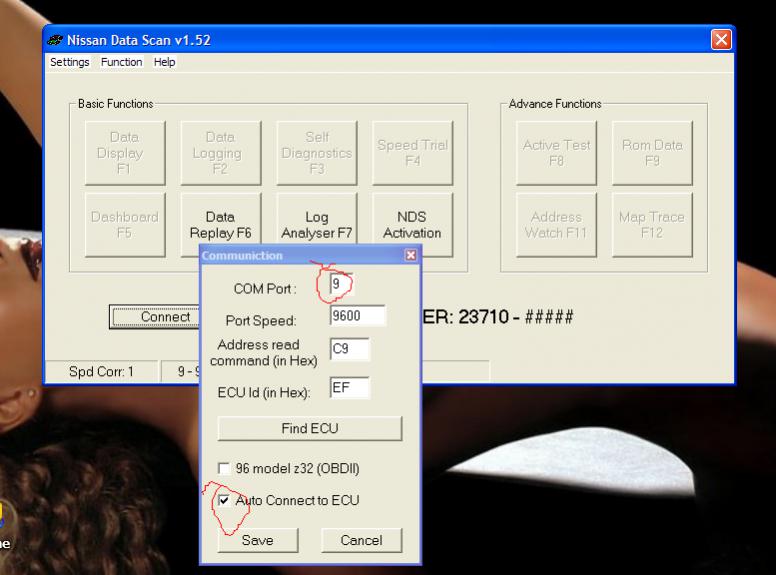Click the Speed Trial F4 button
The image size is (776, 575).
coord(412,153)
